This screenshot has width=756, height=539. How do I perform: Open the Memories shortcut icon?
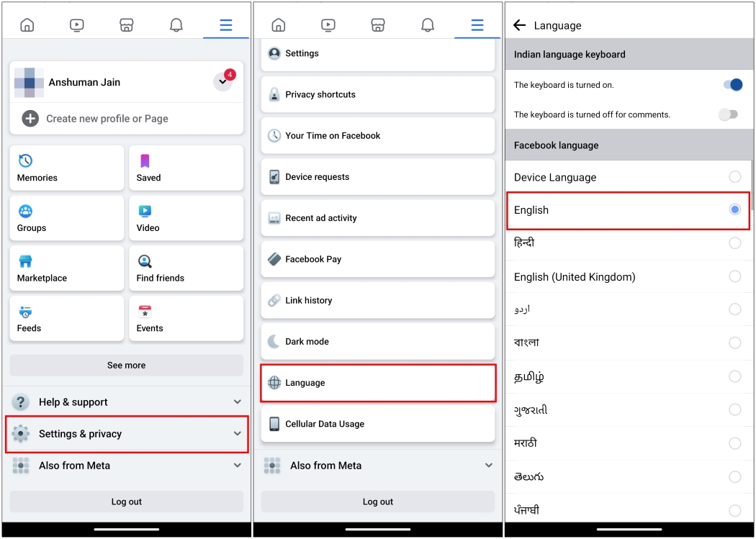[x=25, y=160]
